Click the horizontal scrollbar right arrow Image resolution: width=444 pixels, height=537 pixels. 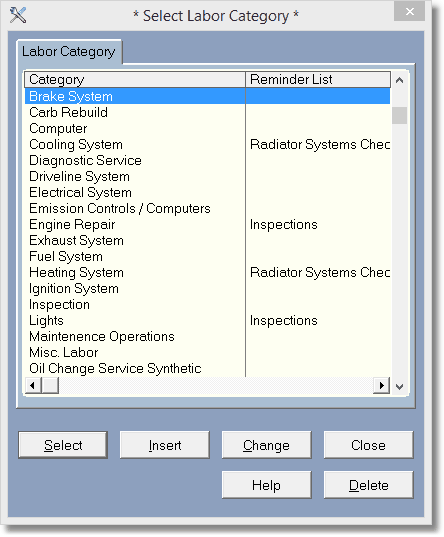(x=382, y=386)
